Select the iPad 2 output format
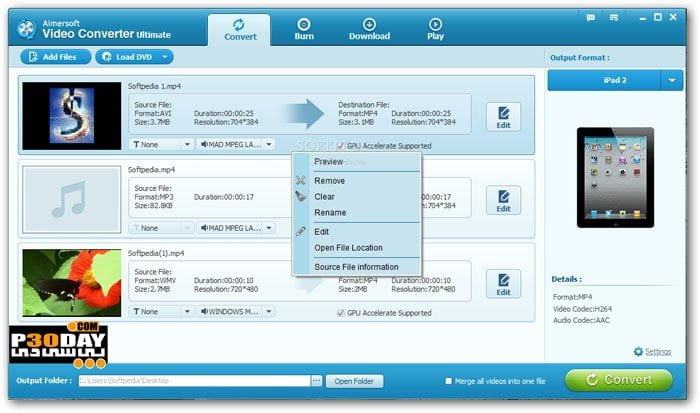This screenshot has height=413, width=700. coord(604,80)
